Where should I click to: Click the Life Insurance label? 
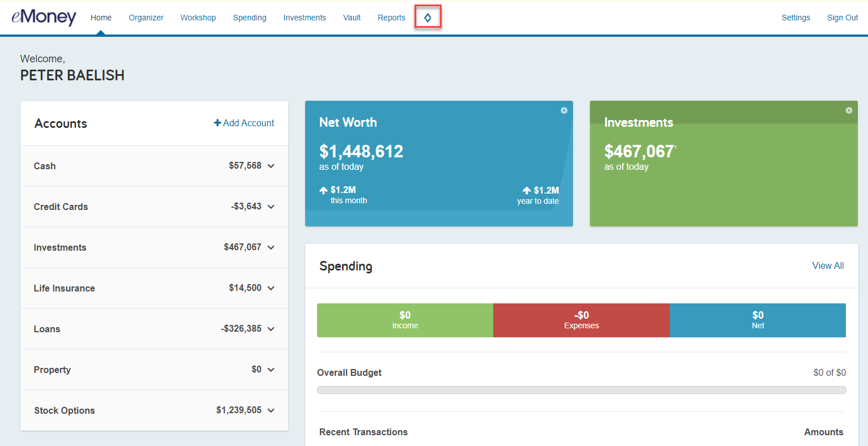click(64, 288)
